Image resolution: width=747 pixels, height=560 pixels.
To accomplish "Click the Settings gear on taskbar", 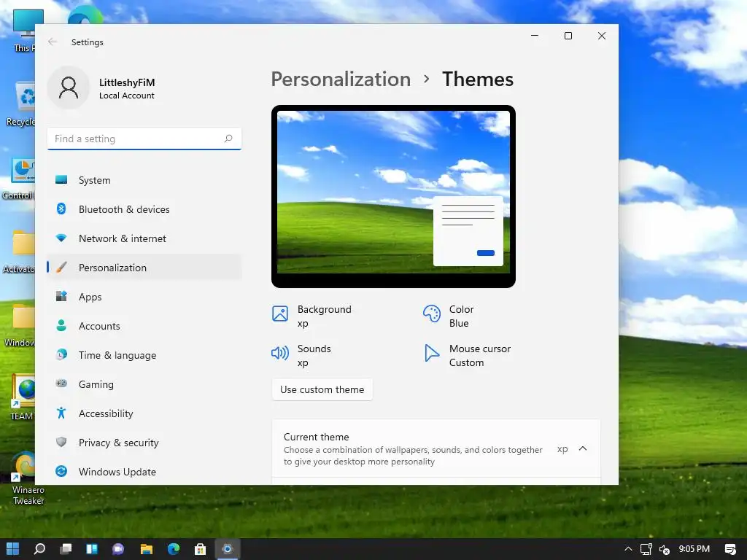I will (228, 548).
